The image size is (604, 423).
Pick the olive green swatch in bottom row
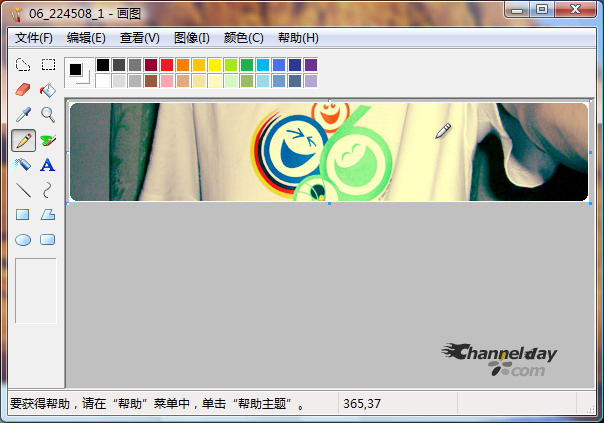[x=247, y=81]
